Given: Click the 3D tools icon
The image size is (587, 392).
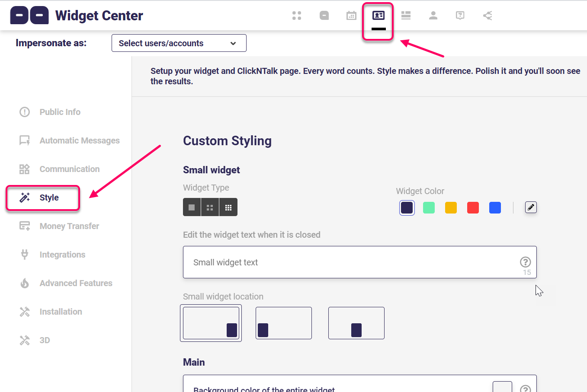Looking at the screenshot, I should pos(25,340).
